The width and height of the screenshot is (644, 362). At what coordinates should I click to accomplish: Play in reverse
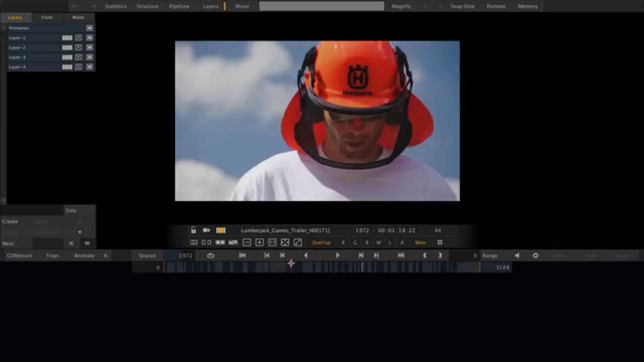tap(306, 255)
